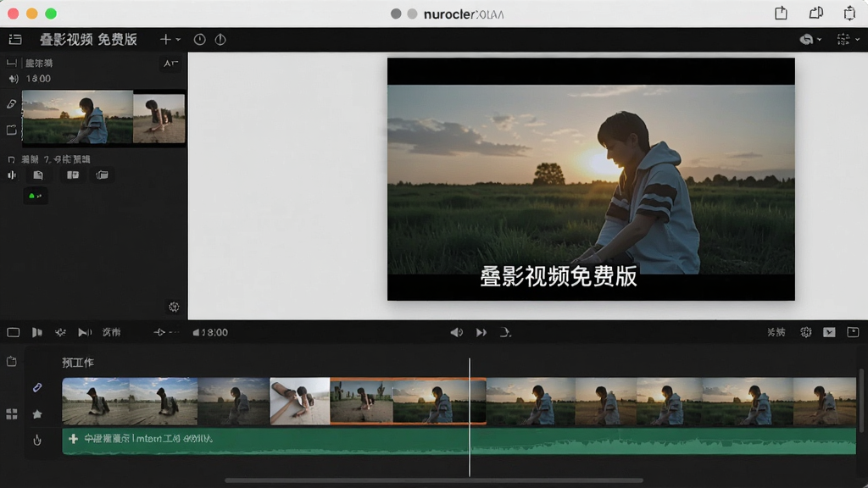This screenshot has width=868, height=488.
Task: Click the four-square grid icon left of the timeline
Action: 12,413
